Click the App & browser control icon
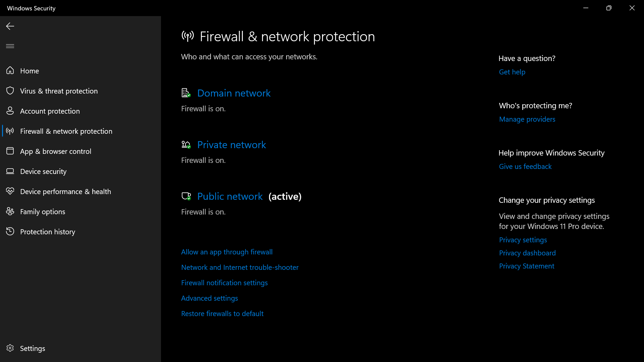Viewport: 644px width, 362px height. (10, 151)
